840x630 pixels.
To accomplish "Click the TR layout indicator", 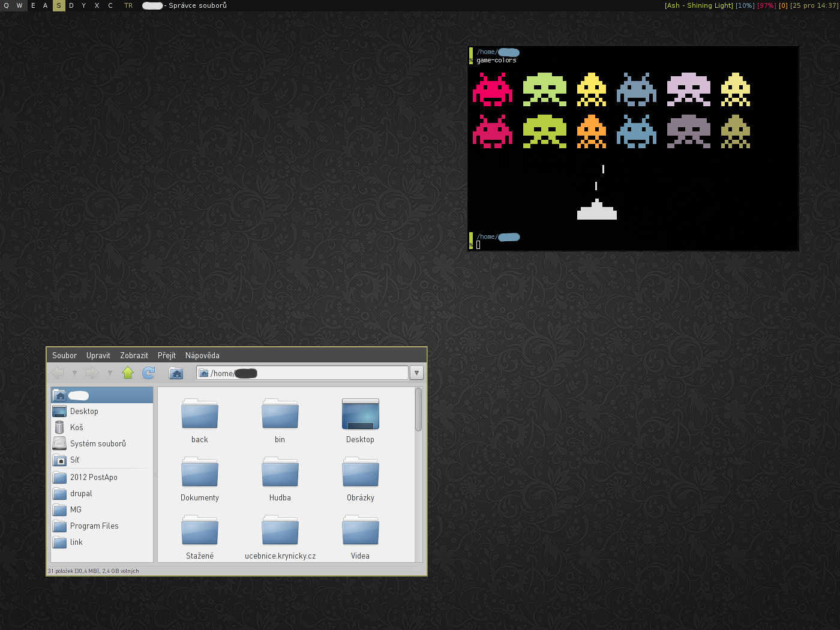I will pos(128,5).
